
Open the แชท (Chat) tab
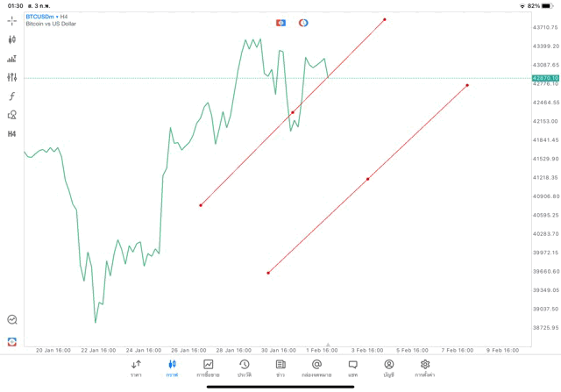[352, 367]
